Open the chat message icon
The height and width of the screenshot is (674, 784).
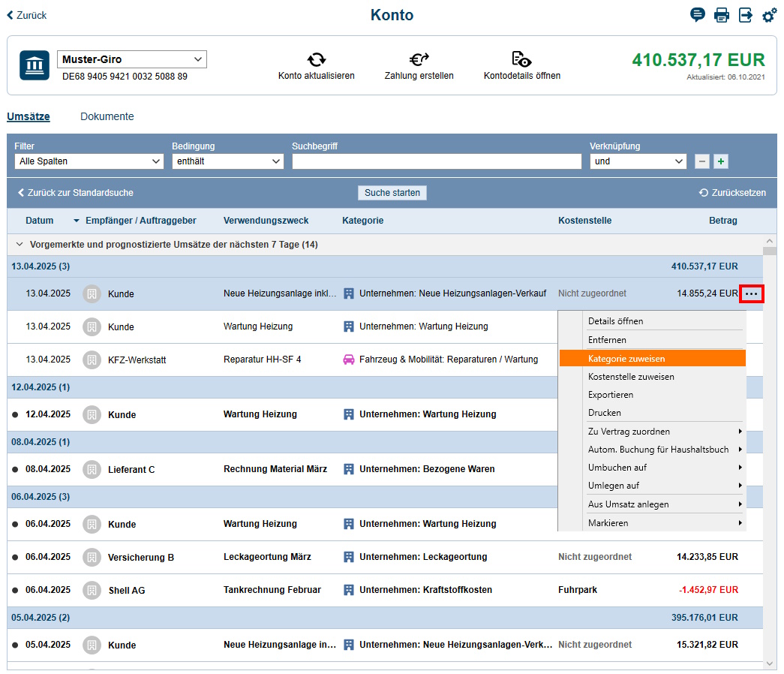[697, 15]
